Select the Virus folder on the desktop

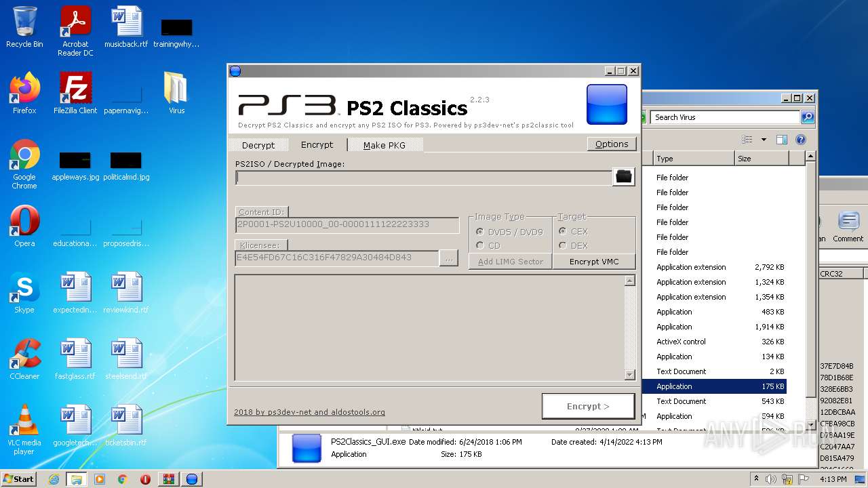pyautogui.click(x=176, y=94)
